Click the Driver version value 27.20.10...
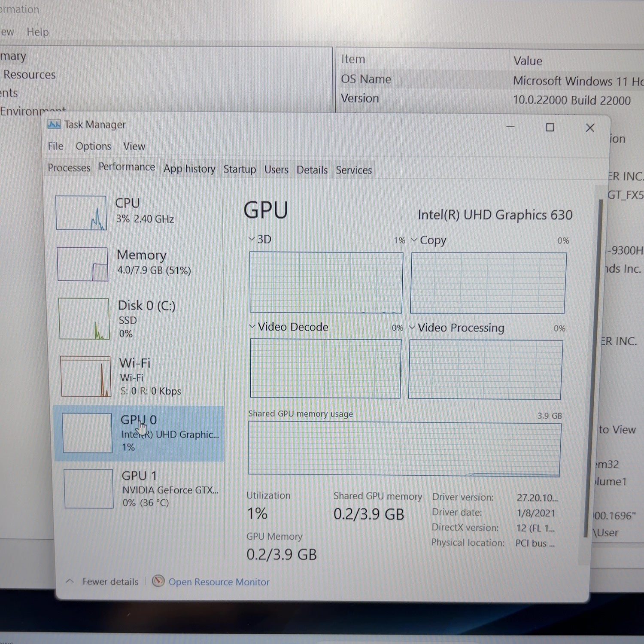 coord(537,498)
